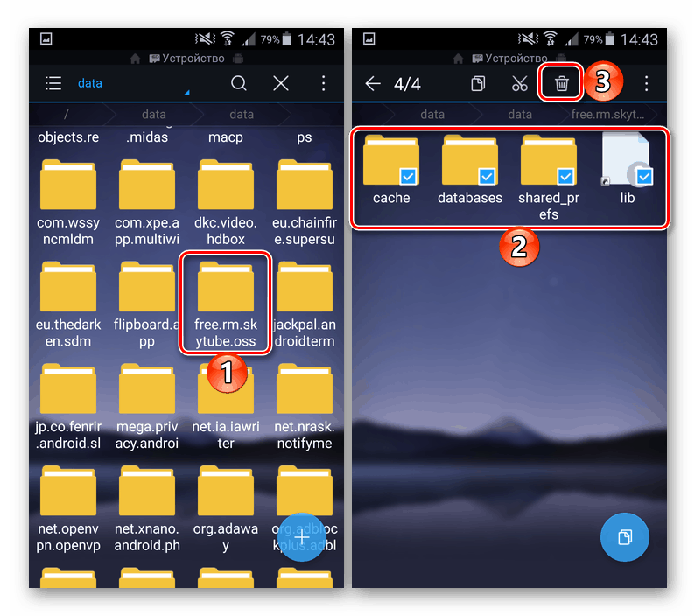Open the dkc.video.hdbox folder
695x616 pixels.
tap(226, 201)
